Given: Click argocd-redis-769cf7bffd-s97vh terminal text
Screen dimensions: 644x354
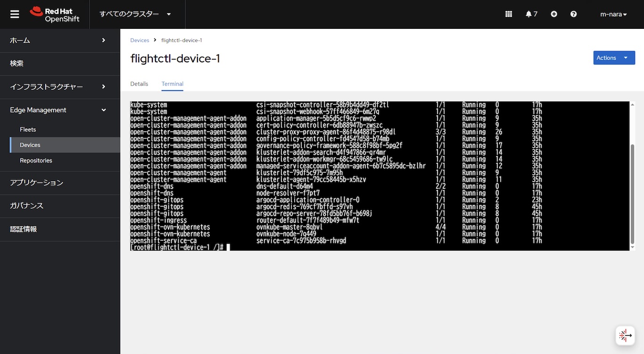Looking at the screenshot, I should (x=305, y=207).
